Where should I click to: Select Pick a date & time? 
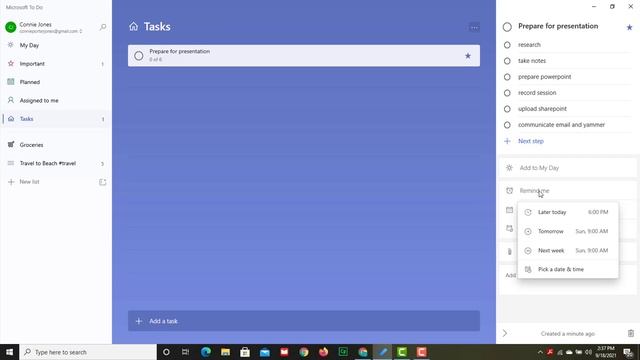pyautogui.click(x=568, y=269)
